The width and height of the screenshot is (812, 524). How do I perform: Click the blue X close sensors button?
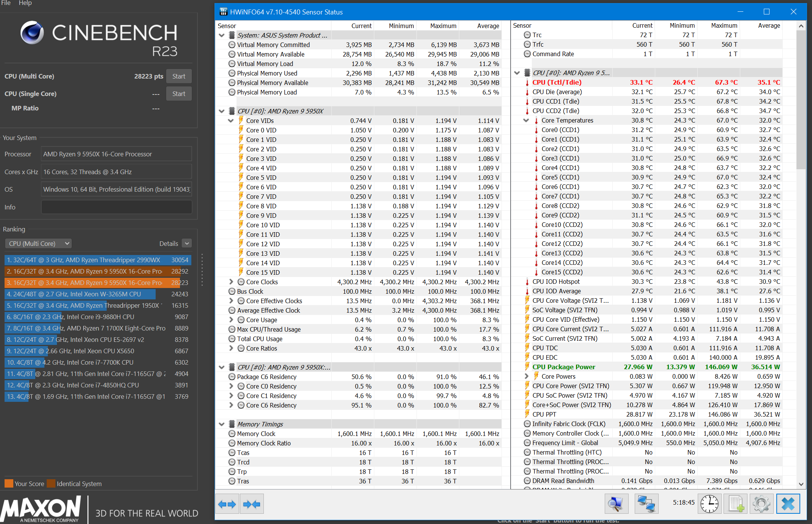[788, 504]
